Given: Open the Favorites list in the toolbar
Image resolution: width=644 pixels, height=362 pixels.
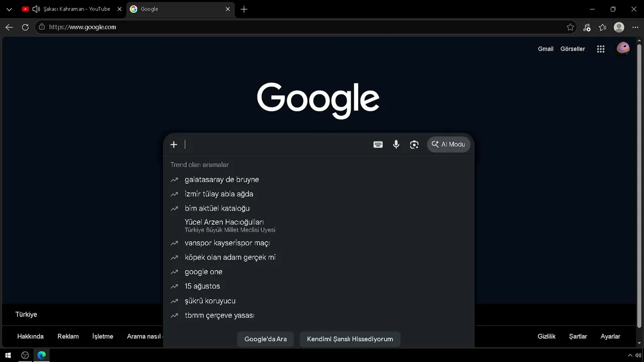Looking at the screenshot, I should point(603,27).
